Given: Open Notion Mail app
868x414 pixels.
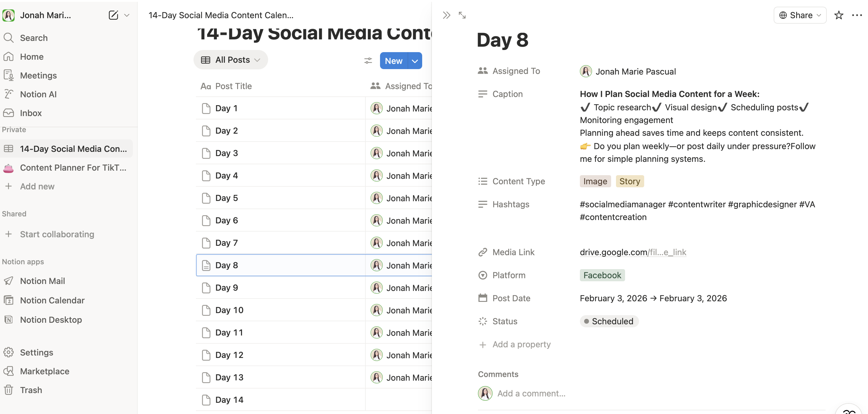Looking at the screenshot, I should 42,281.
